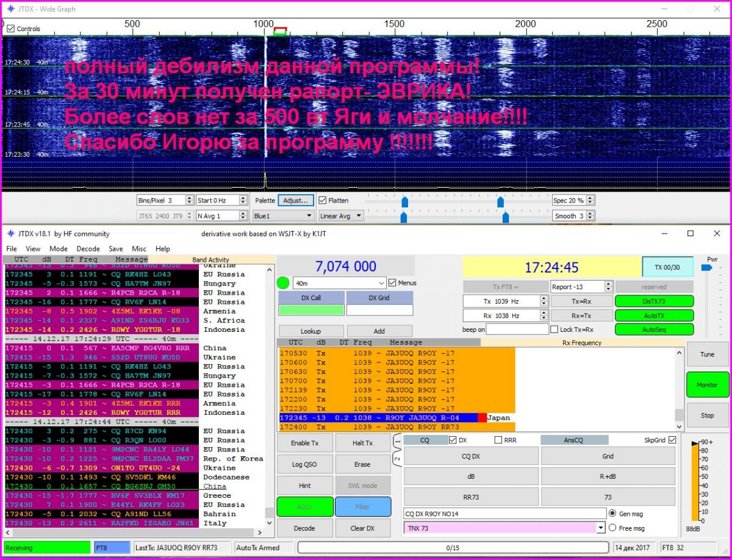
Task: Open the Decode menu
Action: point(88,249)
